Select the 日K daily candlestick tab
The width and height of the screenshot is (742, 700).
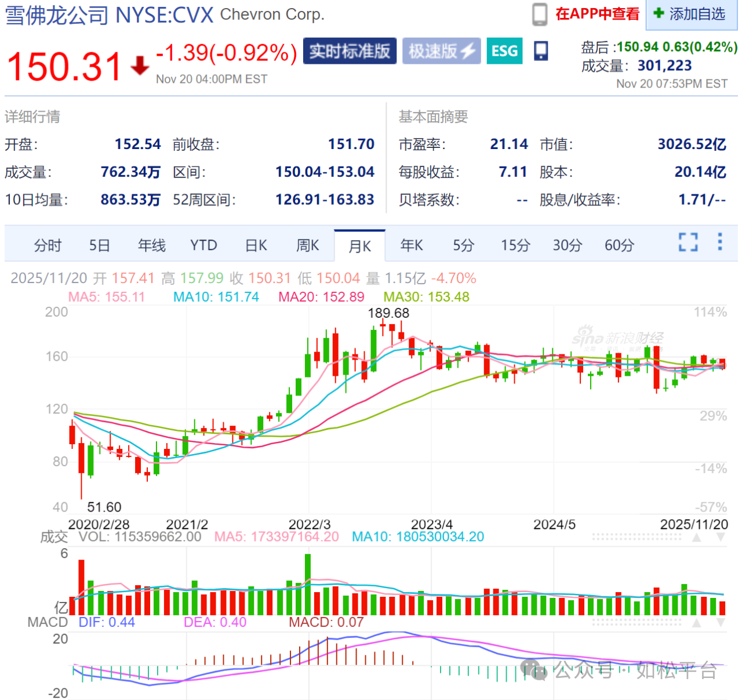coord(256,245)
